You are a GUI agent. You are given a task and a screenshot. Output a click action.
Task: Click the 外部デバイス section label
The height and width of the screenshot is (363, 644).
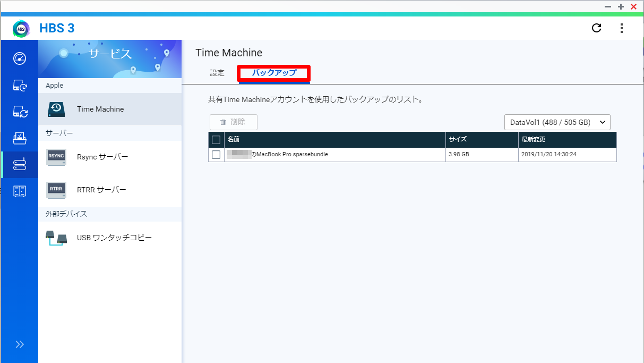66,214
